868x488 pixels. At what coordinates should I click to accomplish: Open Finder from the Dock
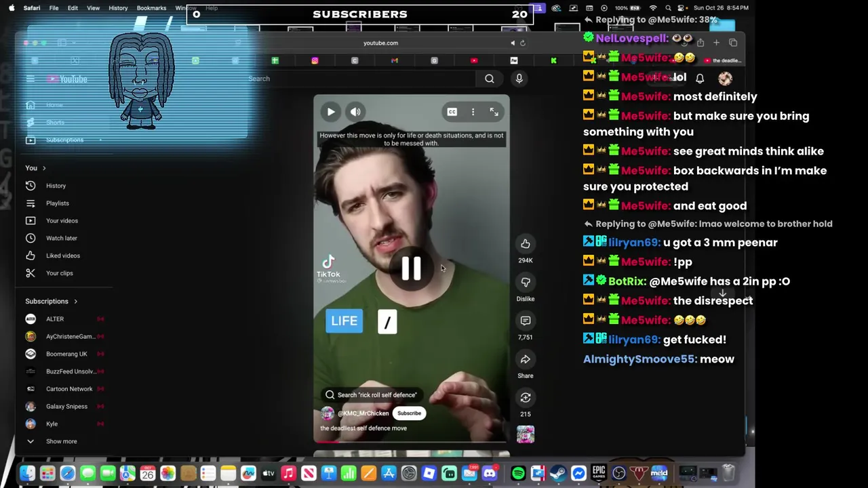27,473
